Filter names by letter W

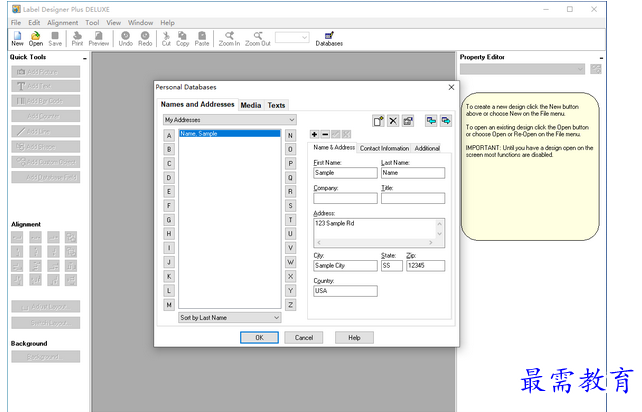(x=290, y=262)
